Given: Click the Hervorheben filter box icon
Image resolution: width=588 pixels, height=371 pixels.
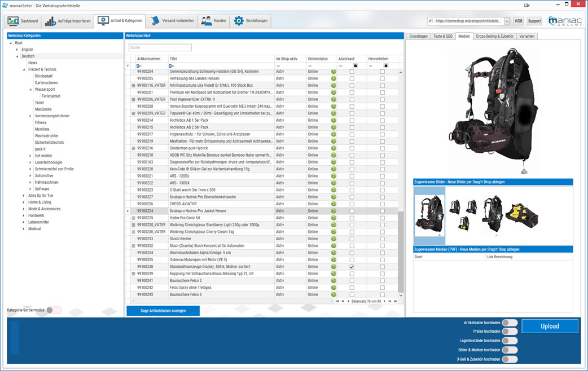Looking at the screenshot, I should [385, 66].
